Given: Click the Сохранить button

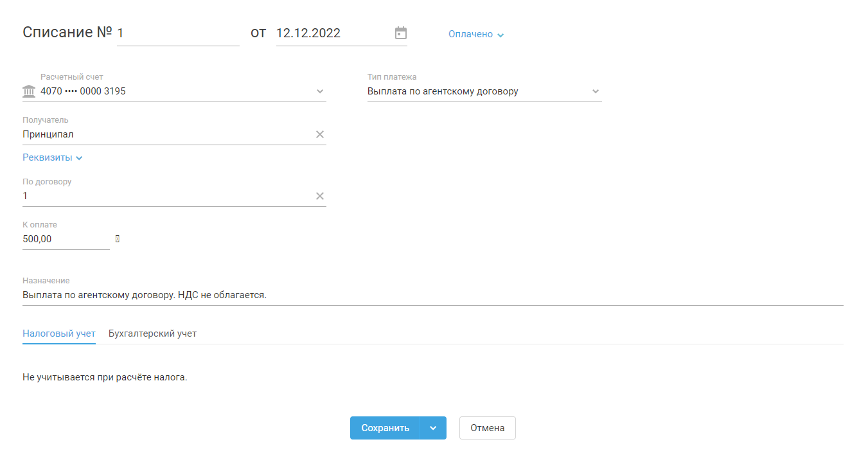Looking at the screenshot, I should (385, 428).
